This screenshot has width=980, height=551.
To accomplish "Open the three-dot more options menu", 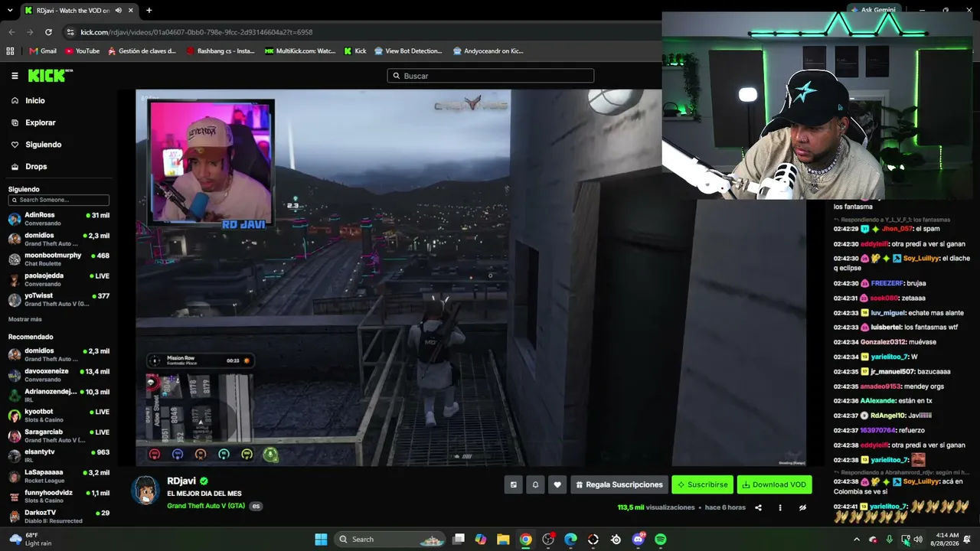I will coord(780,507).
